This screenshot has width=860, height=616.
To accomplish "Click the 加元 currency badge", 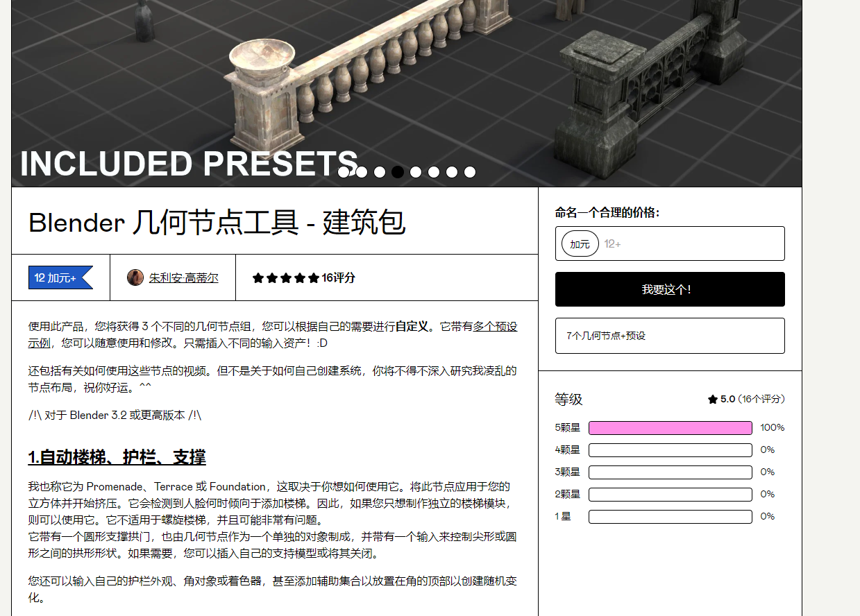I will pyautogui.click(x=580, y=243).
